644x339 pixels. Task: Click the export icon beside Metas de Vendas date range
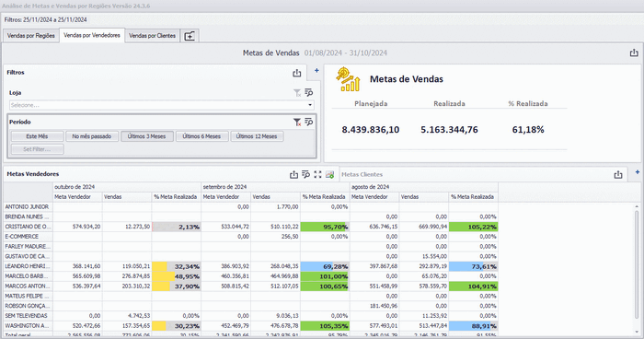(x=634, y=53)
